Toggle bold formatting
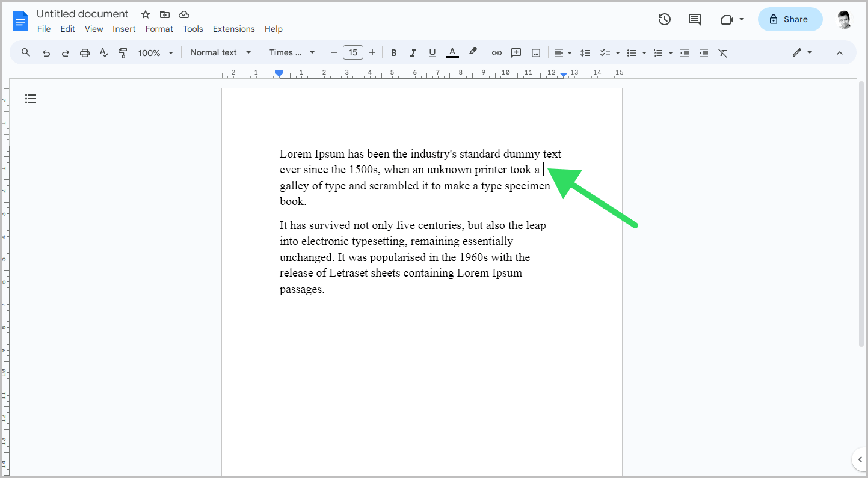Image resolution: width=868 pixels, height=478 pixels. (x=393, y=52)
